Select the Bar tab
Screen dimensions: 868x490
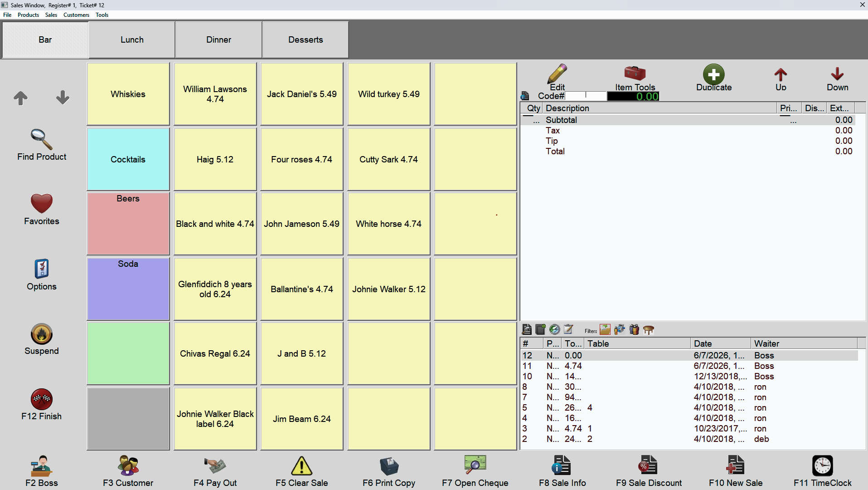[x=45, y=40]
